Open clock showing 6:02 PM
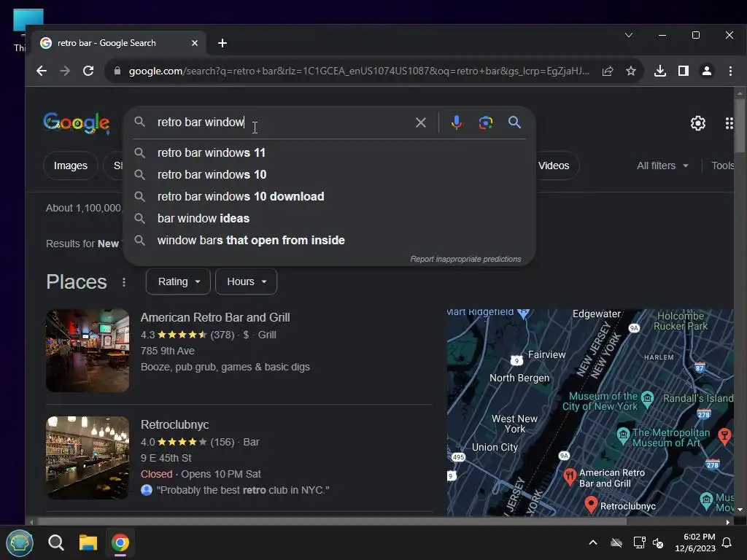The height and width of the screenshot is (560, 747). [695, 542]
